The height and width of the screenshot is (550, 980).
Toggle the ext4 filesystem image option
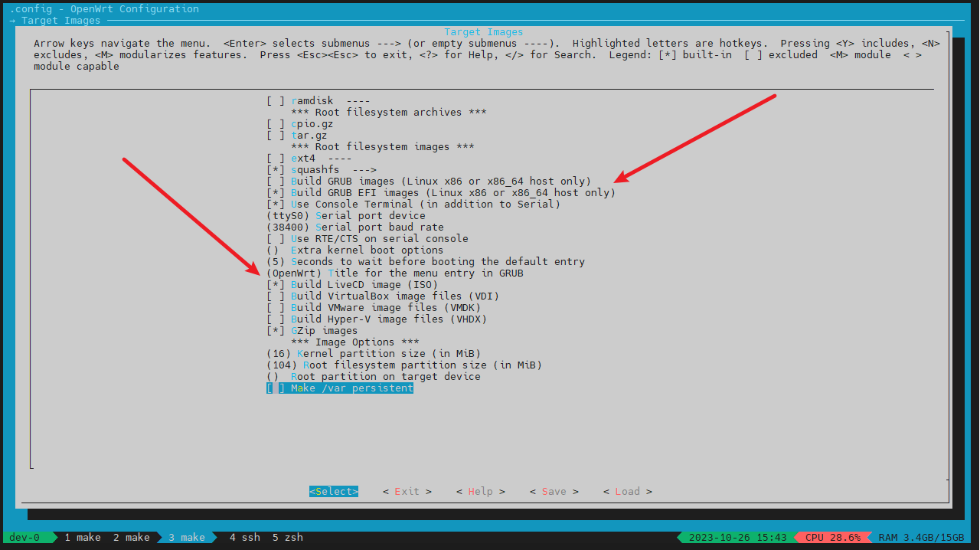point(276,159)
